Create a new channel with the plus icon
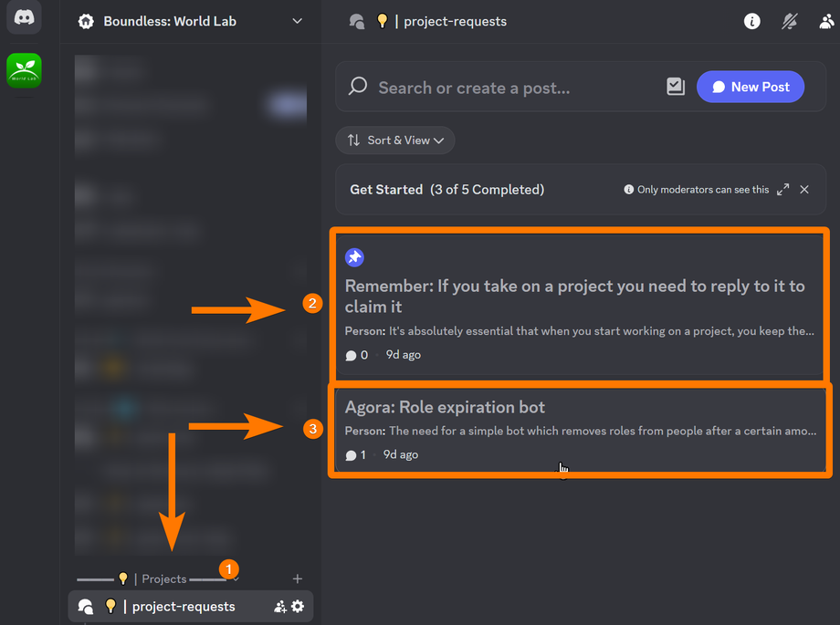Image resolution: width=840 pixels, height=625 pixels. click(298, 578)
